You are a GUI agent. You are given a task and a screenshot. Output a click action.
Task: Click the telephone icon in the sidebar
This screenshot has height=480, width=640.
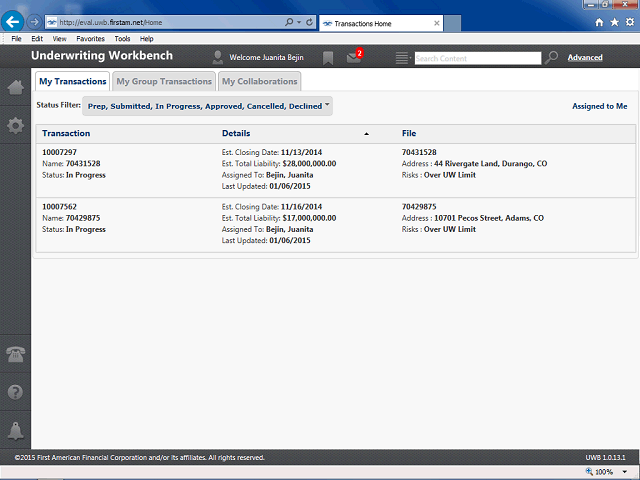[x=16, y=354]
